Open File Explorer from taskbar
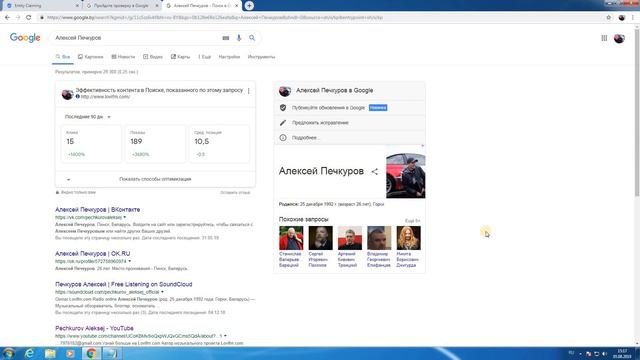This screenshot has width=640, height=360. click(x=50, y=353)
